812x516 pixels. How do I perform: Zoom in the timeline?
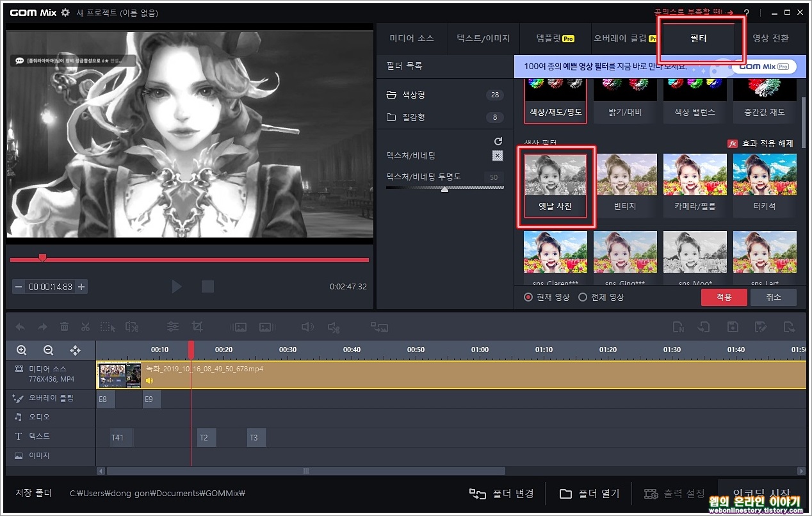tap(22, 350)
